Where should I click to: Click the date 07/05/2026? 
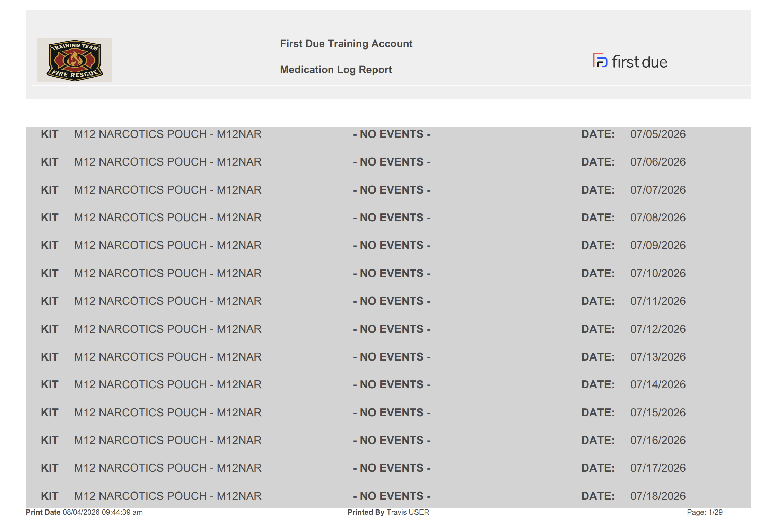click(658, 134)
